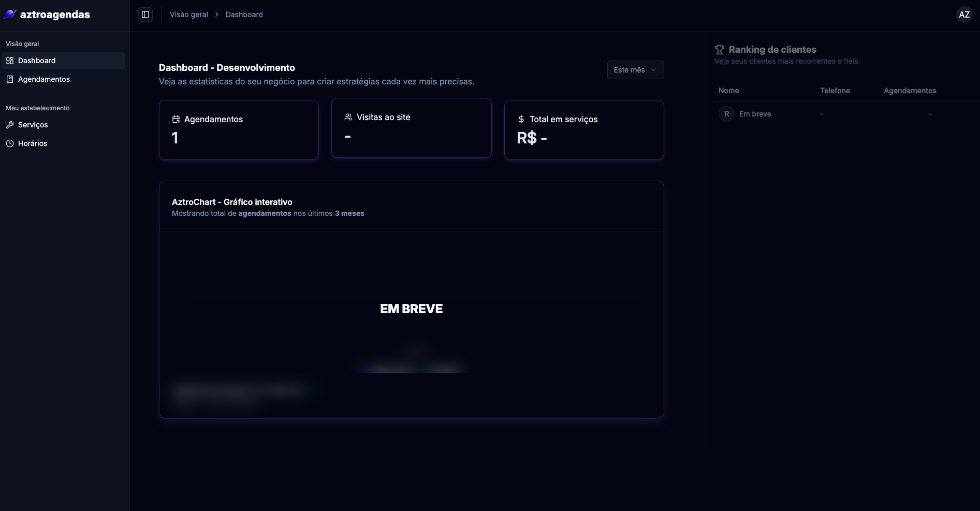The width and height of the screenshot is (980, 511).
Task: Toggle the sidebar collapse button
Action: (145, 14)
